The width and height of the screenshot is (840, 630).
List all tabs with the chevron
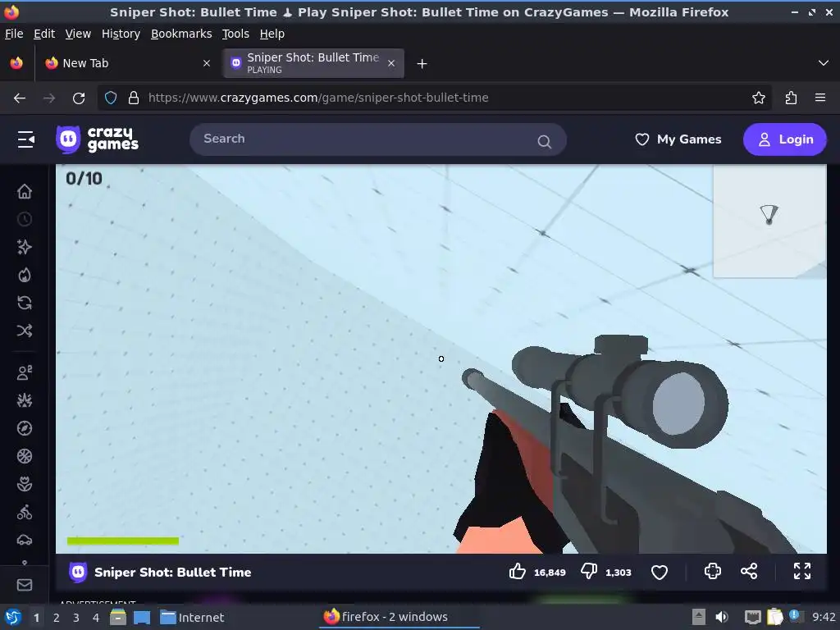(x=824, y=63)
